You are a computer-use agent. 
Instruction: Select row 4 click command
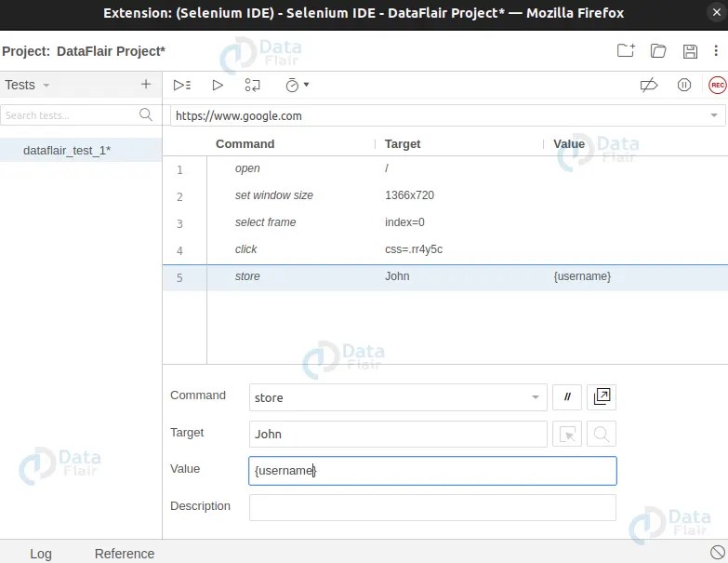445,249
